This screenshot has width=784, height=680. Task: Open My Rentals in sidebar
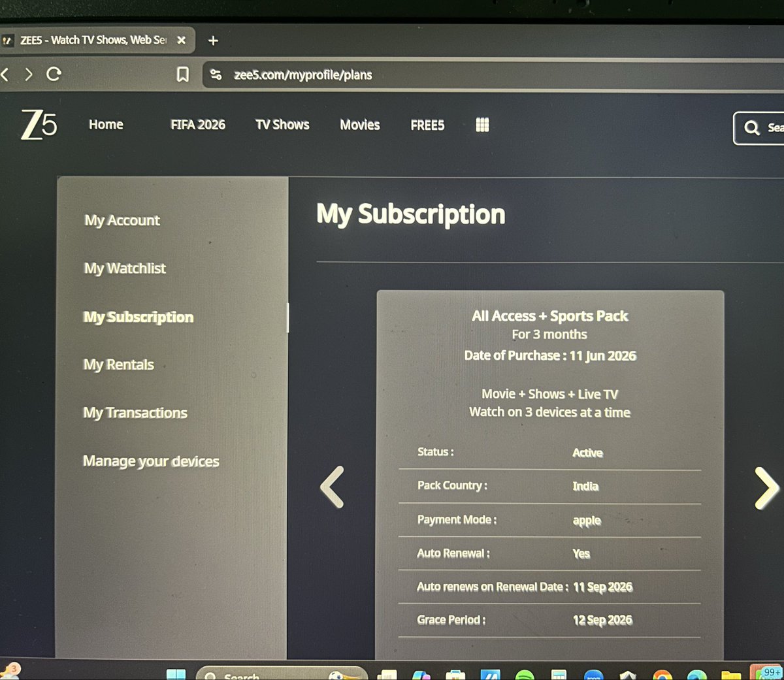pos(118,364)
